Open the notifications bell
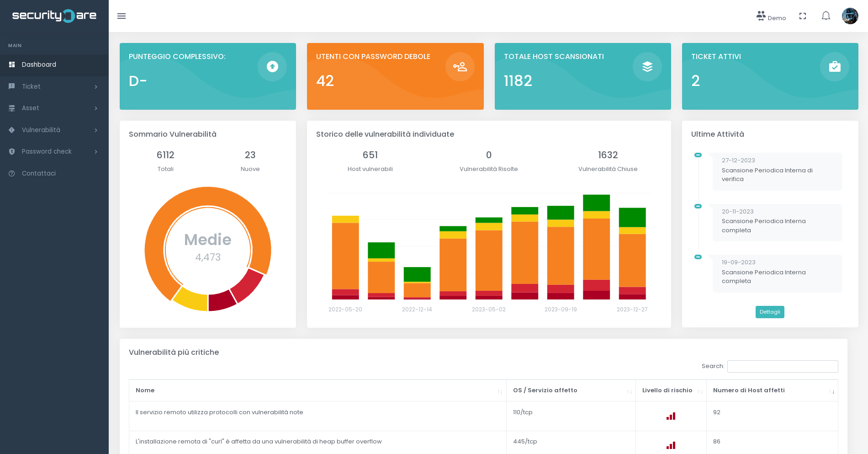The image size is (868, 454). 826,16
